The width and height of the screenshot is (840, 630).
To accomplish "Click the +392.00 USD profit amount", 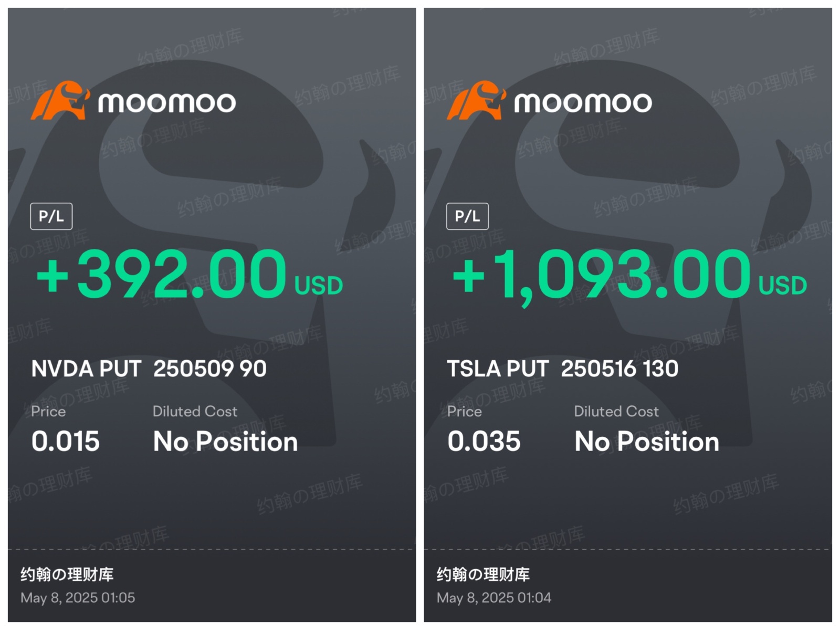I will point(190,274).
